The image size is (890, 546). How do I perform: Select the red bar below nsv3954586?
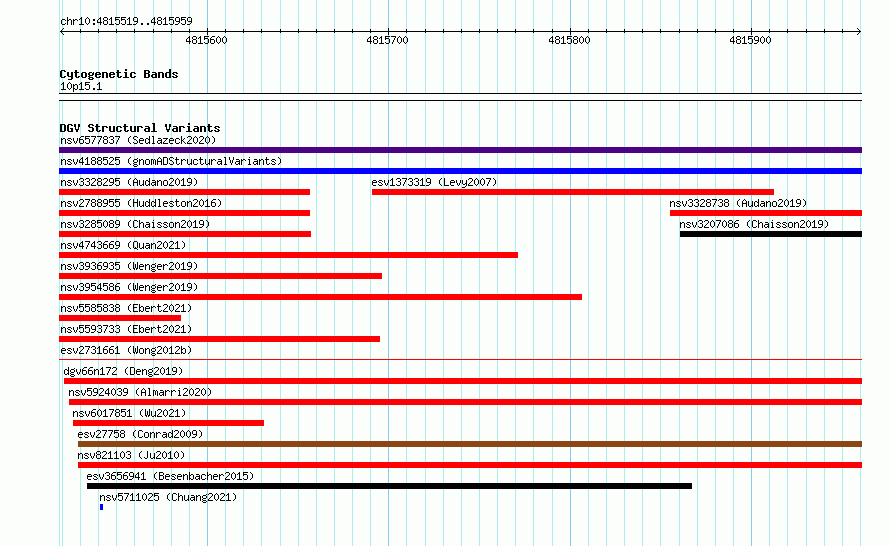tap(320, 297)
